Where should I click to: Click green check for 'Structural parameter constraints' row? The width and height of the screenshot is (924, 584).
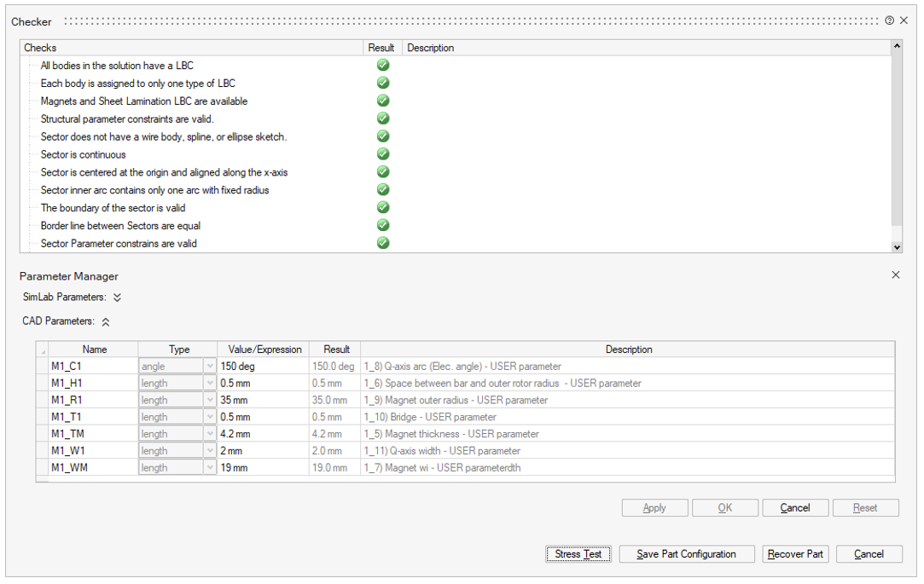coord(383,119)
